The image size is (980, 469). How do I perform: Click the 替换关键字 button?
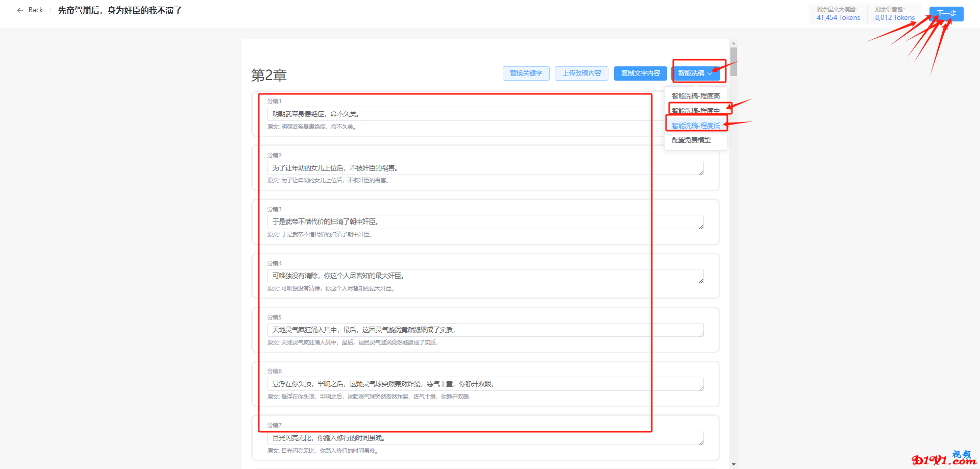coord(526,73)
